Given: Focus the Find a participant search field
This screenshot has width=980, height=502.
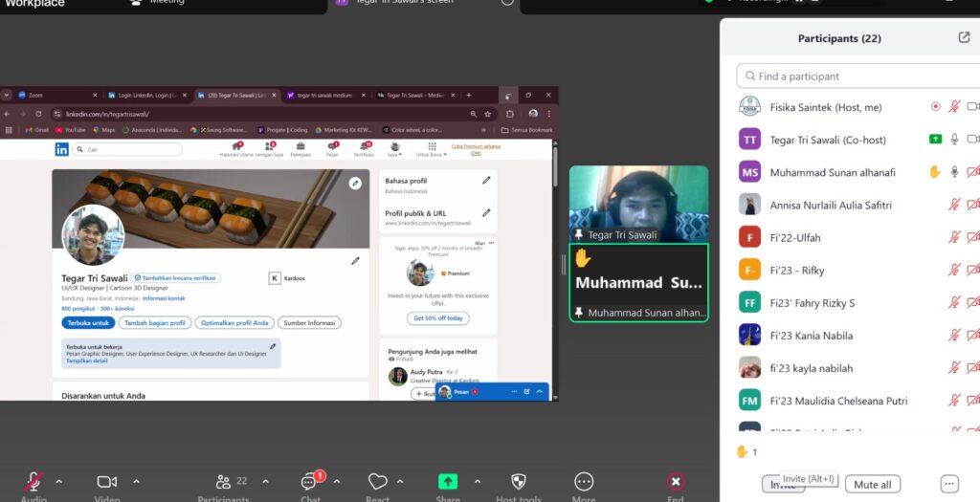Looking at the screenshot, I should pos(857,76).
